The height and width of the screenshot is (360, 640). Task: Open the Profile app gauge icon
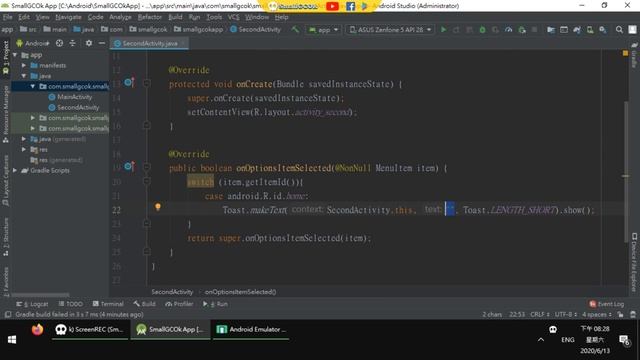point(509,30)
